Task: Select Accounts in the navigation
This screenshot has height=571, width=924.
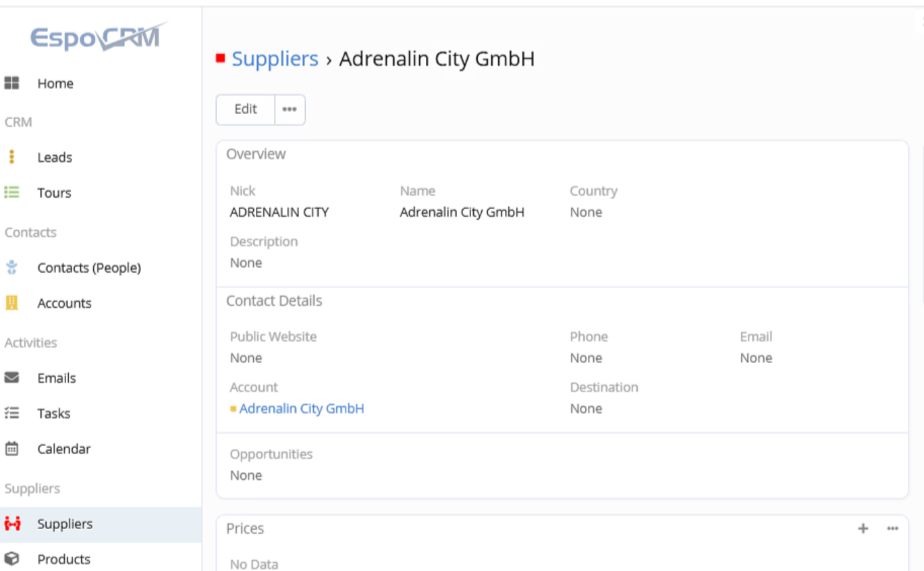Action: [64, 303]
